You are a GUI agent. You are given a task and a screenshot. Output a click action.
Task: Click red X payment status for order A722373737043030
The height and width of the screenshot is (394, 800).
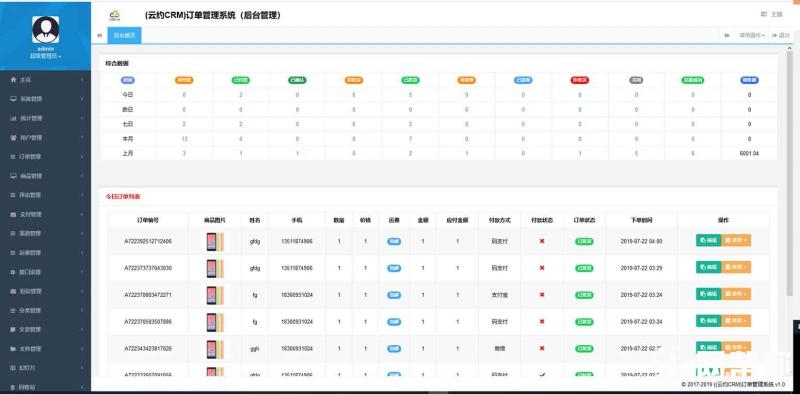(542, 268)
